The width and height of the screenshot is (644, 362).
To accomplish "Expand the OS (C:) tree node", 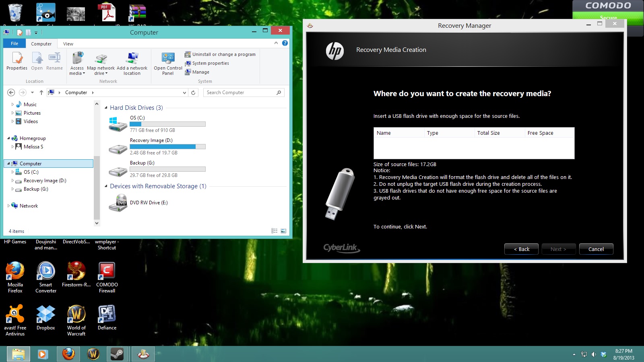I will point(12,172).
